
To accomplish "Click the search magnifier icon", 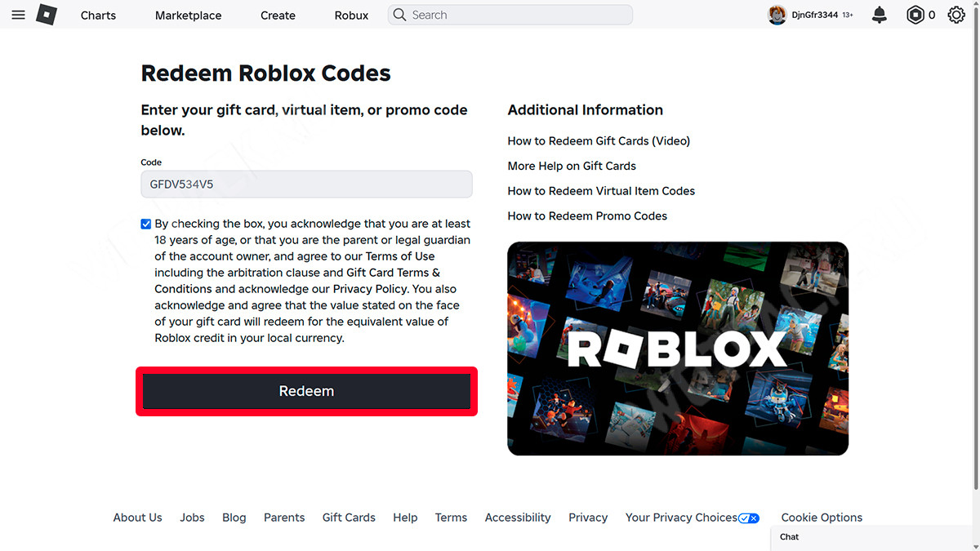I will [399, 15].
